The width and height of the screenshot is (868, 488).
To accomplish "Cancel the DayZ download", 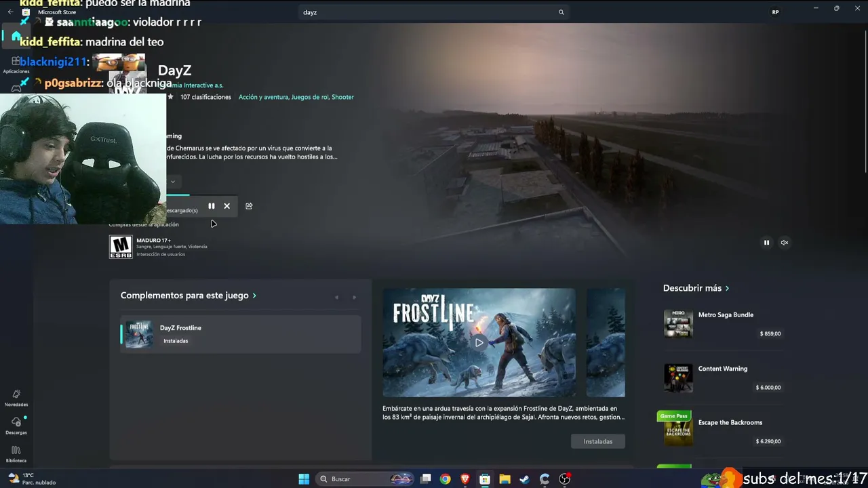I will tap(227, 206).
